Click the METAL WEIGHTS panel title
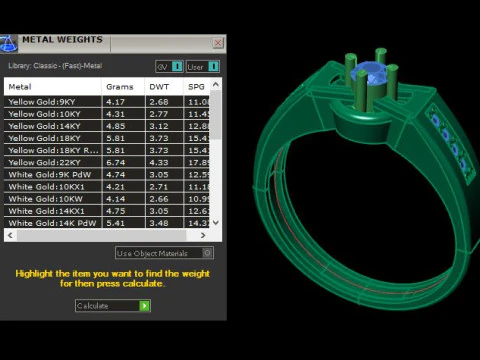The image size is (480, 360). tap(62, 39)
